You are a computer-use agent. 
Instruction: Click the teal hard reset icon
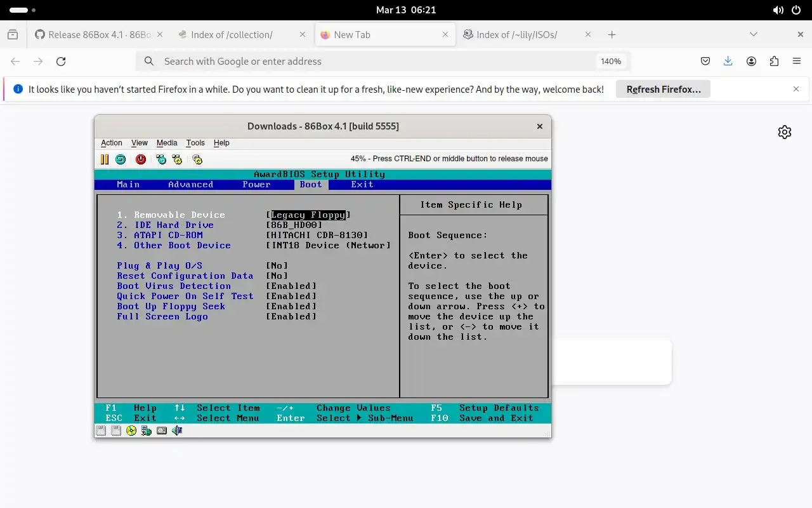click(x=121, y=159)
